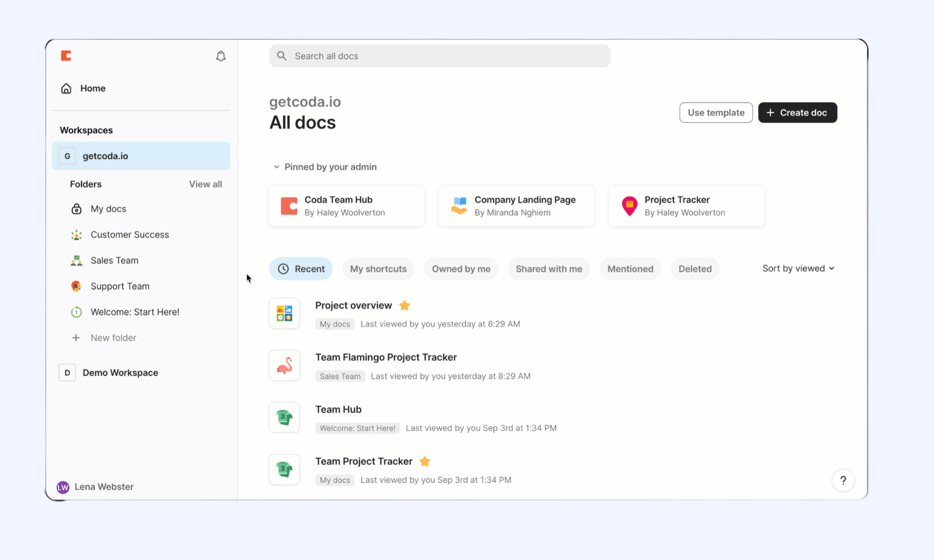
Task: Select Demo Workspace name
Action: coord(120,372)
